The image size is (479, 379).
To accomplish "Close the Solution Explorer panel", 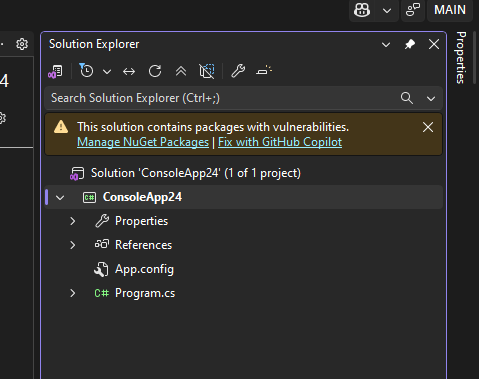I will pyautogui.click(x=434, y=44).
